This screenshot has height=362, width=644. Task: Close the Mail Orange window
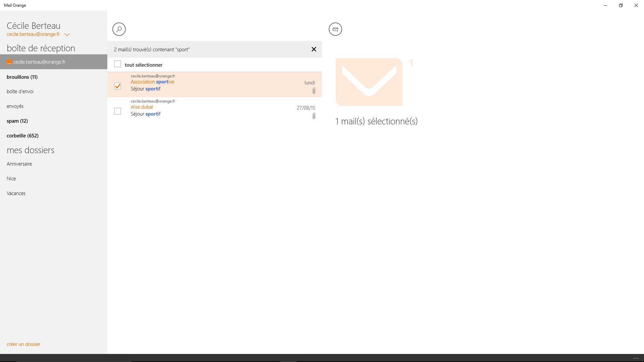(636, 5)
